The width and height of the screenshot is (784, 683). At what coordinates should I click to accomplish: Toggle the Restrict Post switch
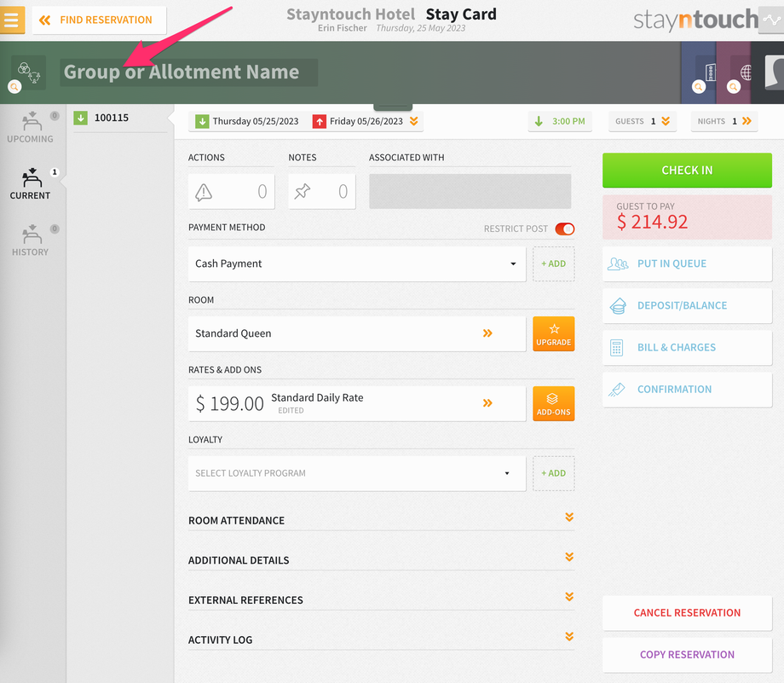click(x=565, y=229)
